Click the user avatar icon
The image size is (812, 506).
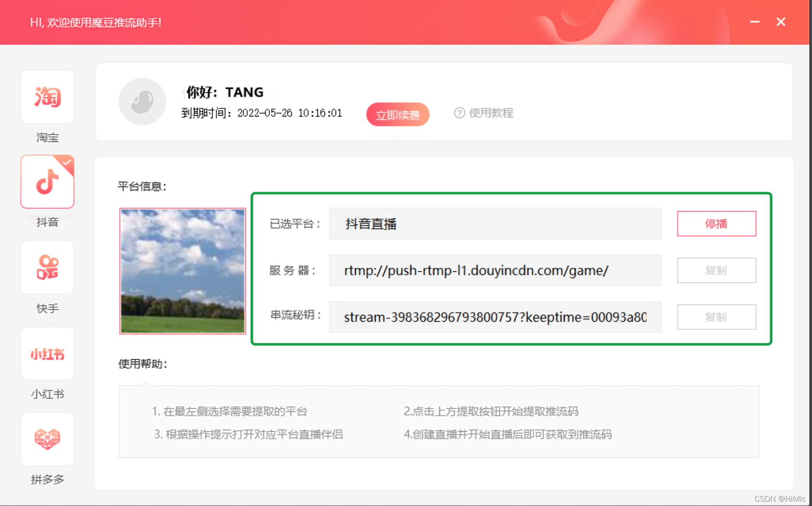click(142, 102)
